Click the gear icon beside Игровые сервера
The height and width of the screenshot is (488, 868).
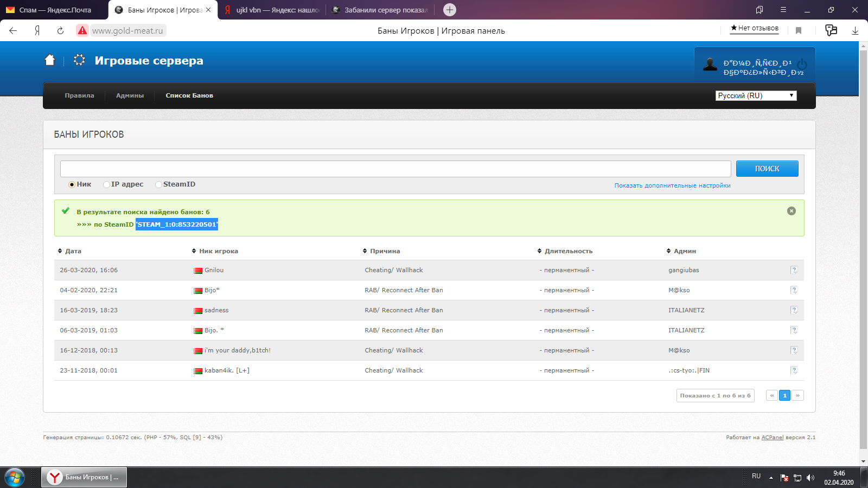[x=79, y=60]
